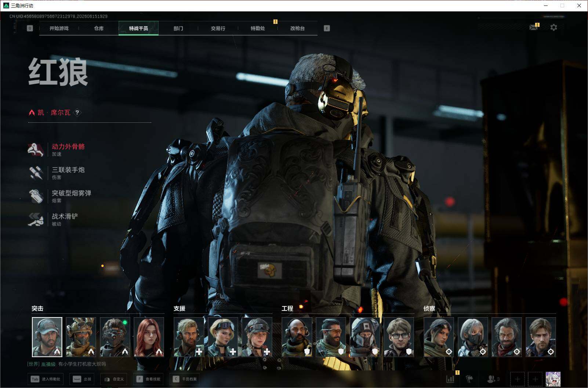588x388 pixels.
Task: Select the 战术滑铲 passive skill icon
Action: click(x=36, y=219)
